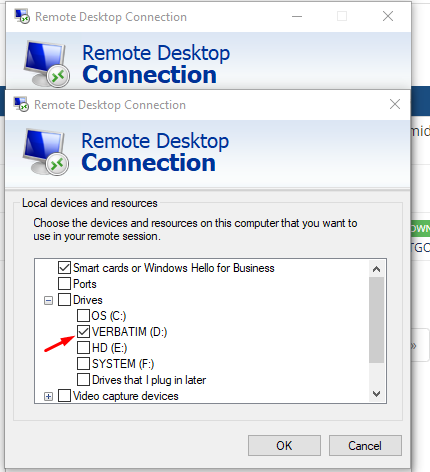Click the Remote Desktop icon in background window title bar
The image size is (430, 472).
tap(22, 16)
